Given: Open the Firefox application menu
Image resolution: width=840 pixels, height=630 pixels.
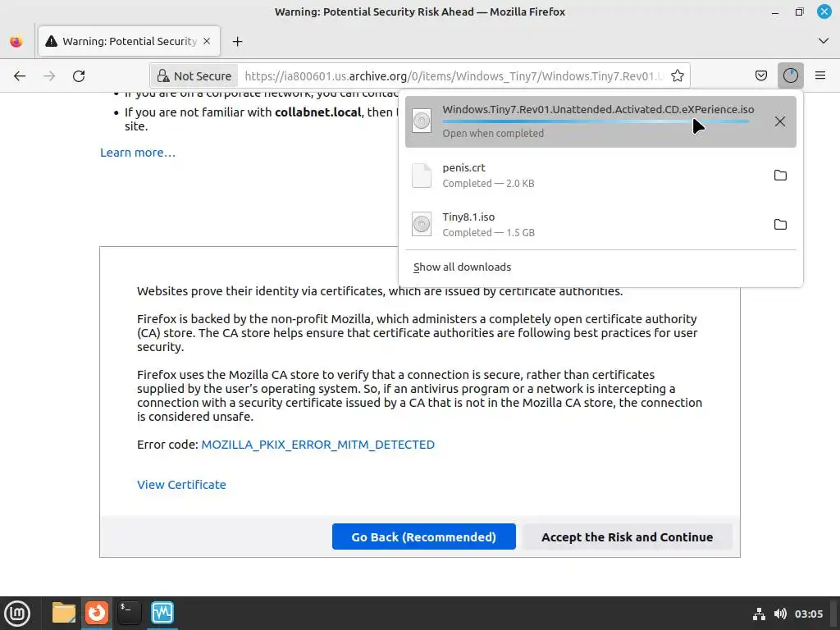Looking at the screenshot, I should (820, 75).
